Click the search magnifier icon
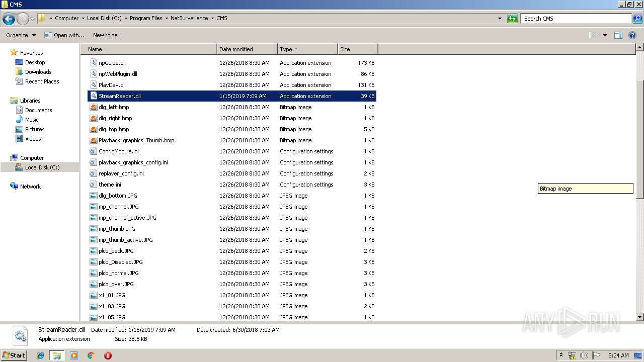Screen dimensions: 644x362 637,19
